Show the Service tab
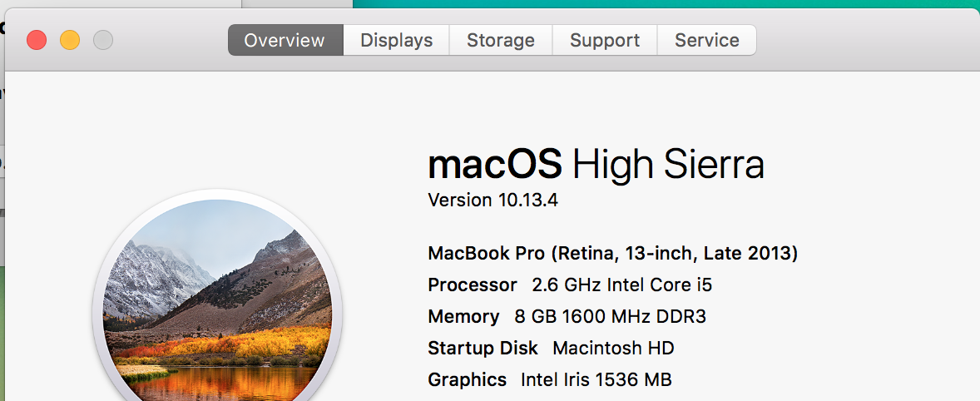 tap(707, 40)
